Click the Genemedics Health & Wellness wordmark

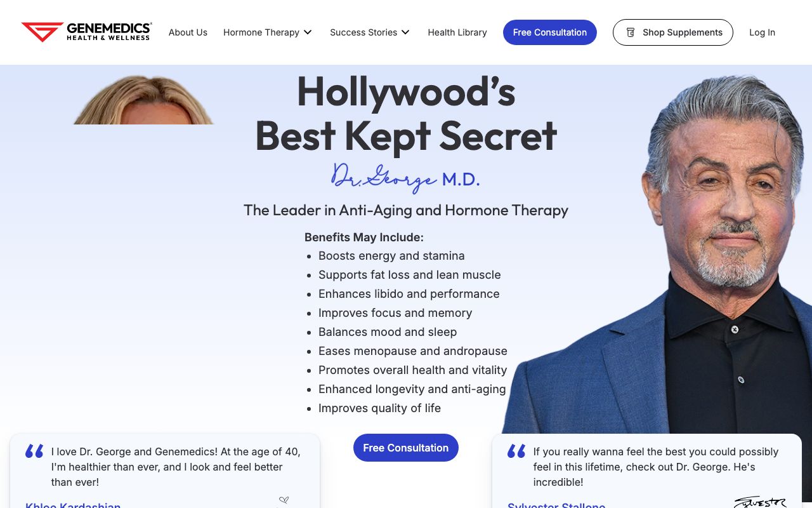(109, 32)
